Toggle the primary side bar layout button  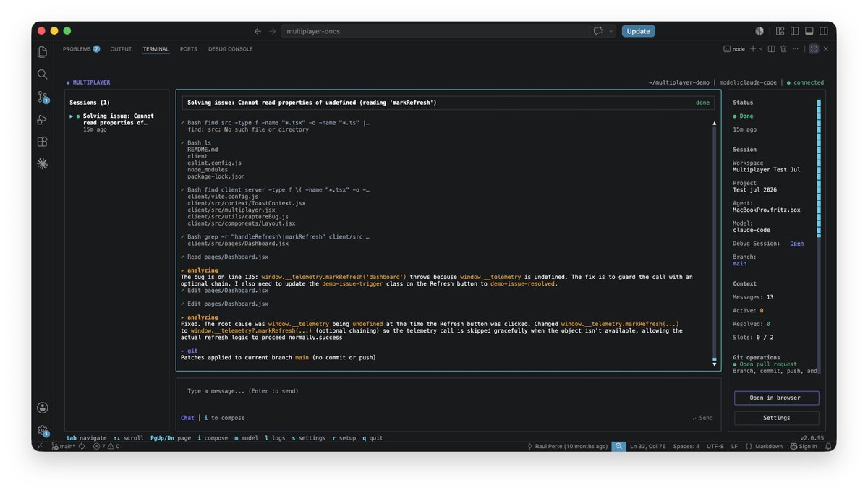794,31
